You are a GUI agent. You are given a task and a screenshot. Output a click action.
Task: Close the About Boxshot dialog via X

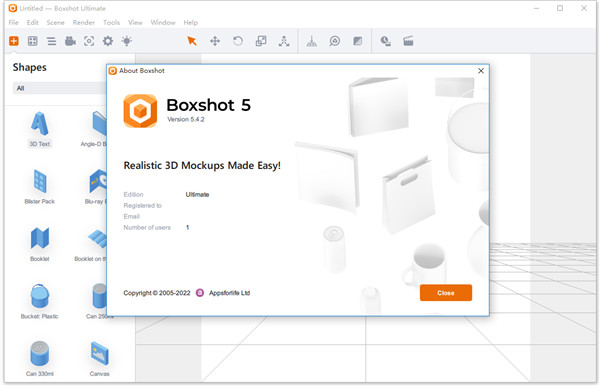pyautogui.click(x=481, y=71)
